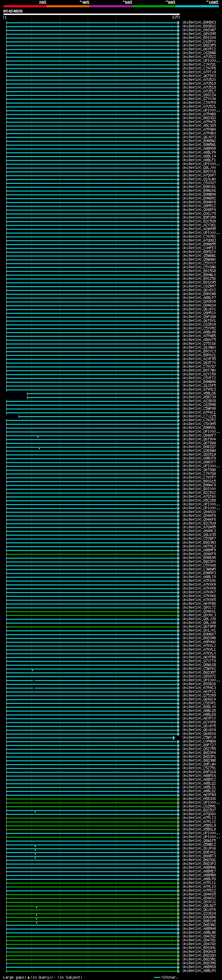Open entry UniRef100_Q9SCZ4
This screenshot has width=222, height=980.
click(x=199, y=95)
